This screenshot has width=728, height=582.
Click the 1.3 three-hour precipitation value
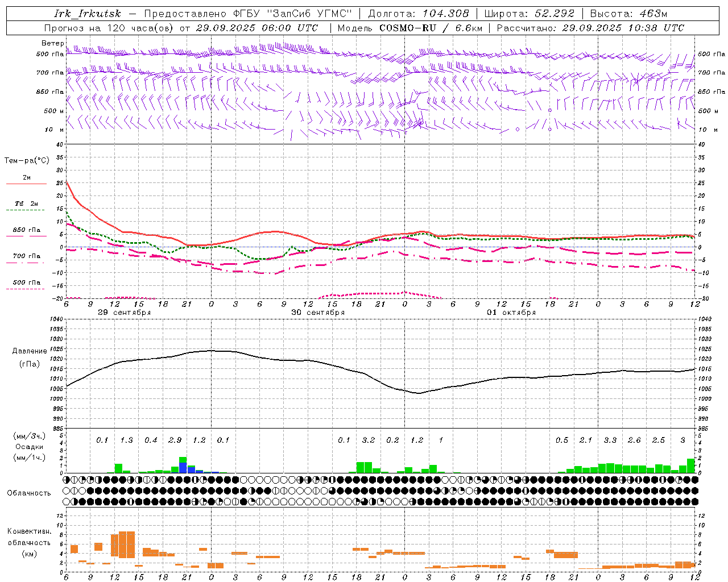coord(126,440)
